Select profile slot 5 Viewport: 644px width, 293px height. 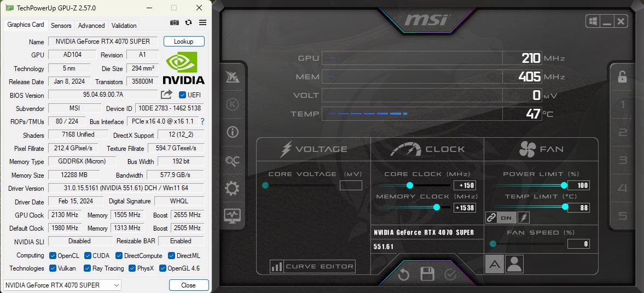623,216
